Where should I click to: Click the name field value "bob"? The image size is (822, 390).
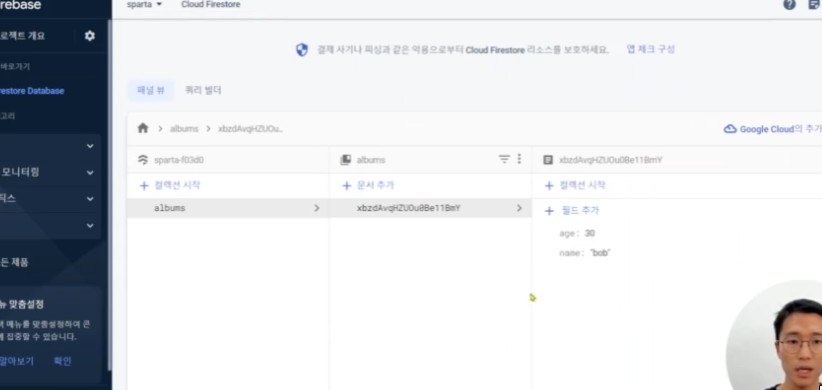pos(600,253)
